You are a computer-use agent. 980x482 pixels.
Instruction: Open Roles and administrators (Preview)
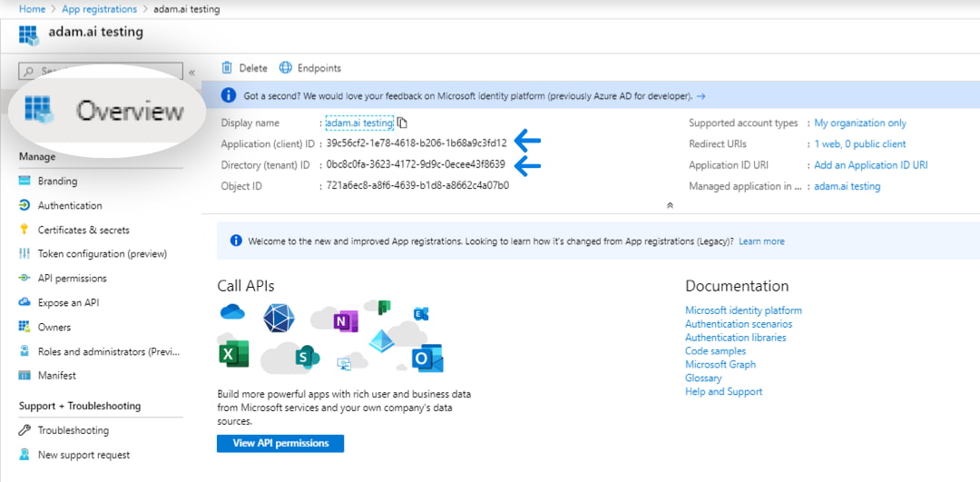(x=110, y=351)
